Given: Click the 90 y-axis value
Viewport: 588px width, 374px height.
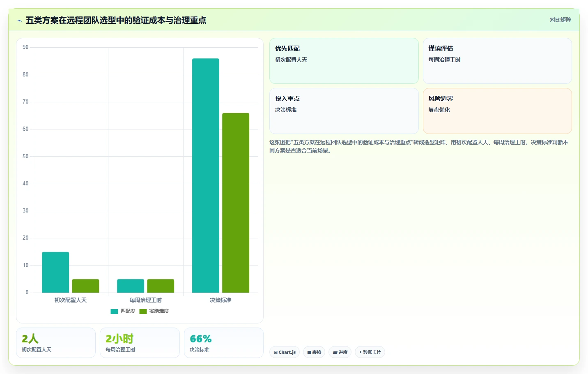Looking at the screenshot, I should click(x=25, y=47).
